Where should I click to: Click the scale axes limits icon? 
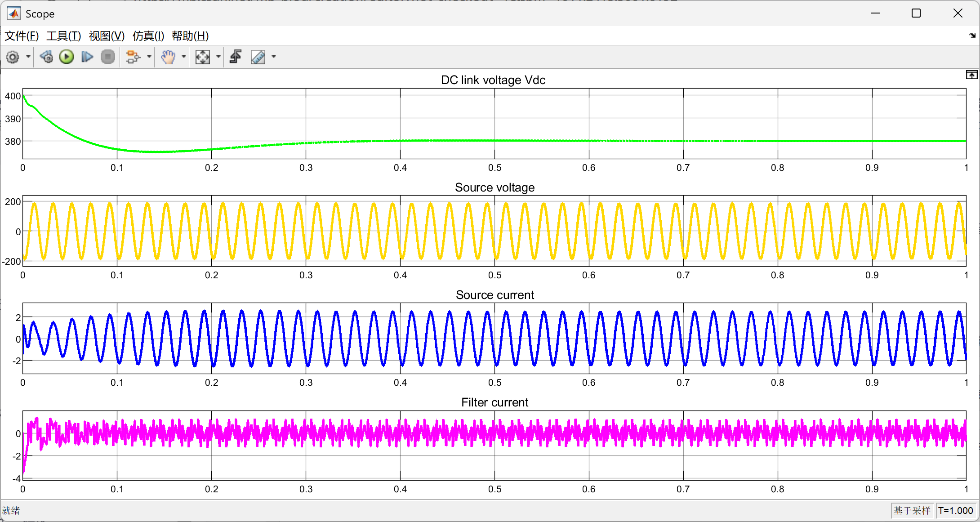pos(203,57)
